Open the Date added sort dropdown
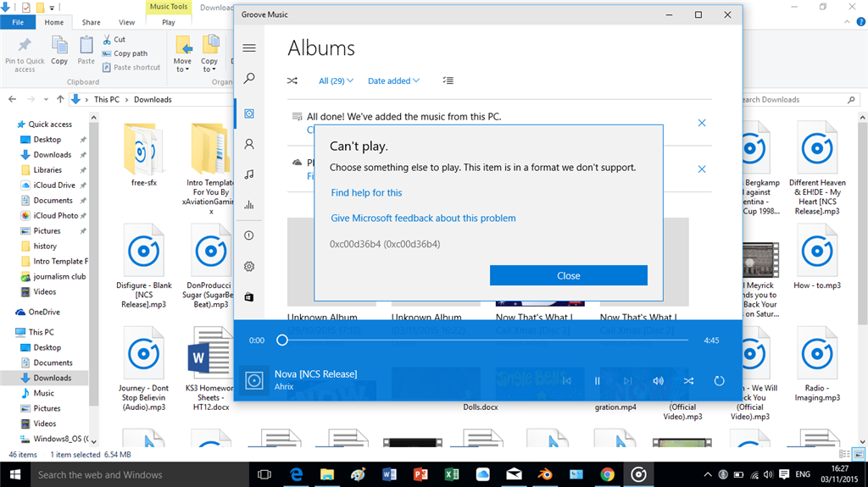Image resolution: width=868 pixels, height=487 pixels. click(x=393, y=80)
